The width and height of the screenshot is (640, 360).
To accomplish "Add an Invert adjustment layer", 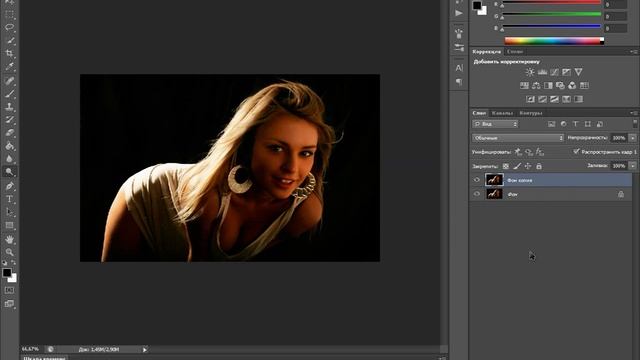I will (x=530, y=99).
